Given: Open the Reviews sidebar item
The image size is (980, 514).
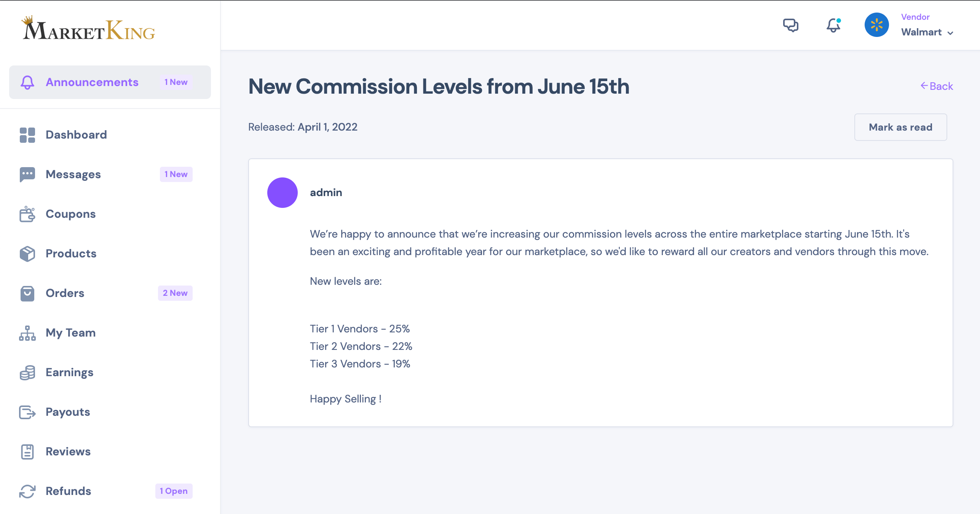Looking at the screenshot, I should [68, 452].
